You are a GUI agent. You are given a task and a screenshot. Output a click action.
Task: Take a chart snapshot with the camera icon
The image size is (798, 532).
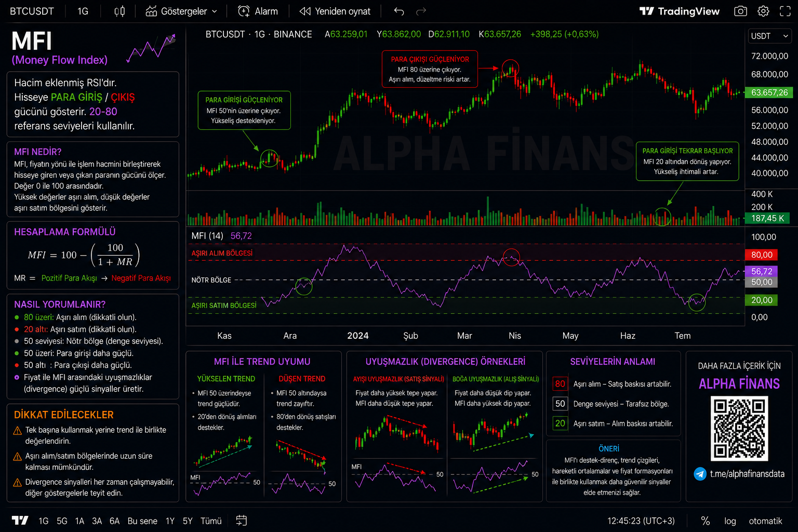coord(740,11)
